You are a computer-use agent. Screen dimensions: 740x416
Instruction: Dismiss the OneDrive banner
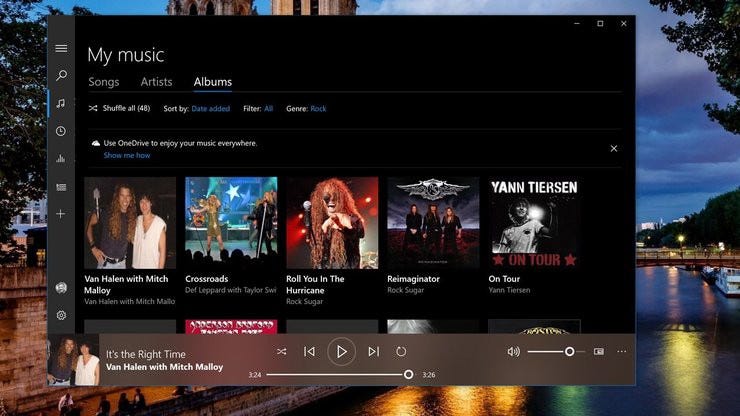[x=614, y=148]
